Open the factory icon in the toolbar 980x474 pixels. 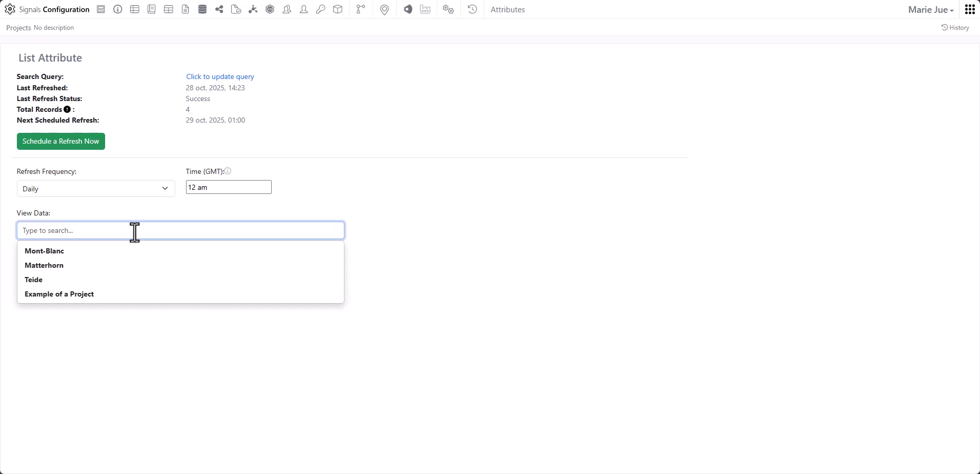pyautogui.click(x=425, y=9)
